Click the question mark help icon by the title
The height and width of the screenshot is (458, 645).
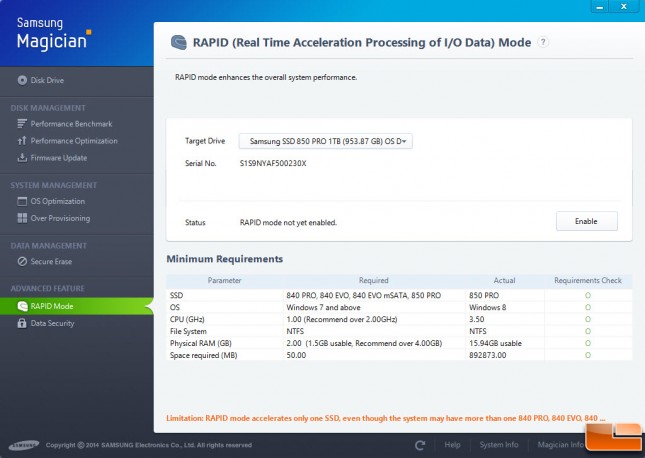pyautogui.click(x=543, y=42)
